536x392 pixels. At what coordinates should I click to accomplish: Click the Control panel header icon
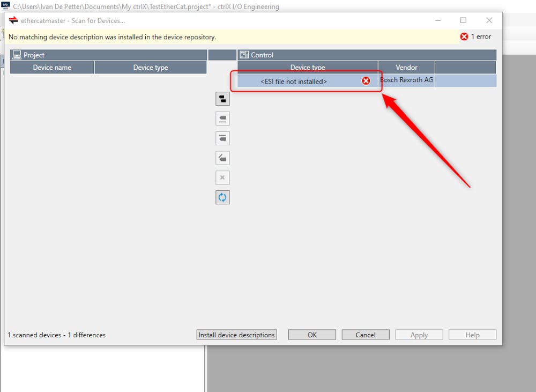[x=244, y=55]
